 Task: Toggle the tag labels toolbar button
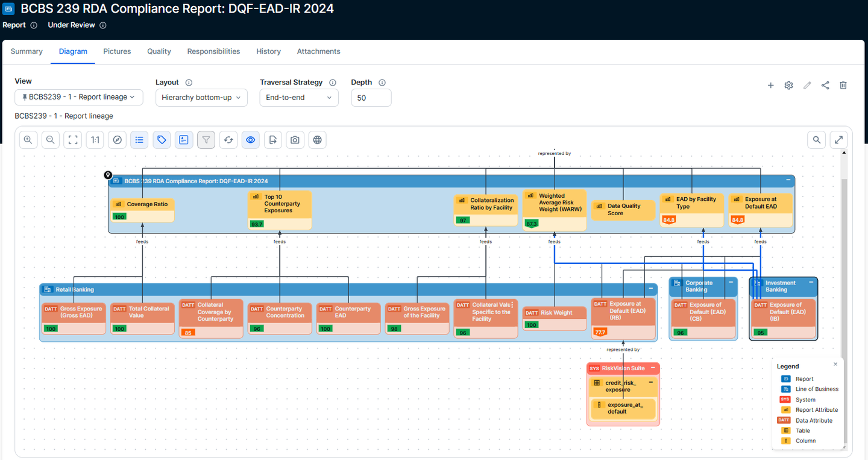pyautogui.click(x=162, y=140)
